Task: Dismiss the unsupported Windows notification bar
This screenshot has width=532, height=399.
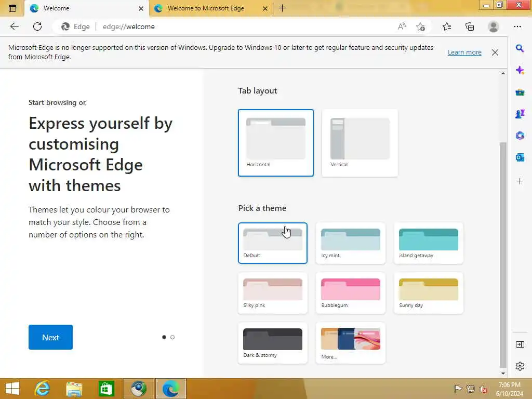Action: tap(495, 52)
